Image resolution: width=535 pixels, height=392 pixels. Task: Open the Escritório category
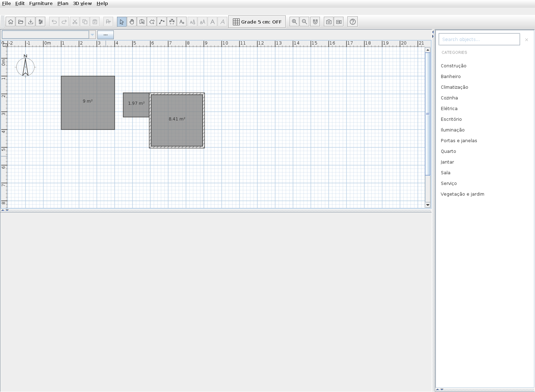451,119
